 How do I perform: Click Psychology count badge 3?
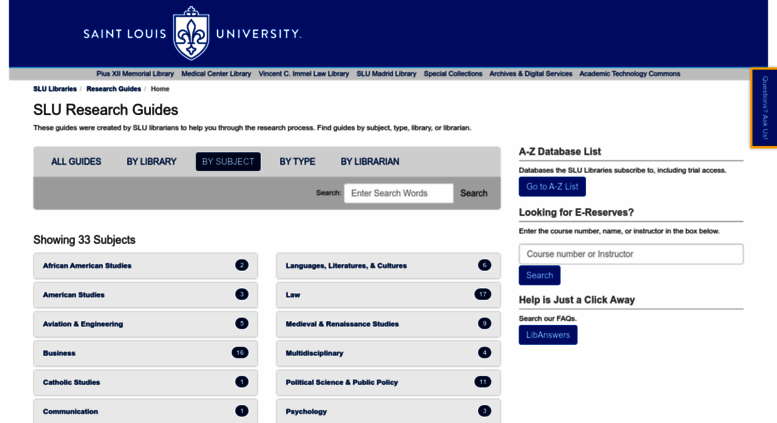click(x=484, y=411)
